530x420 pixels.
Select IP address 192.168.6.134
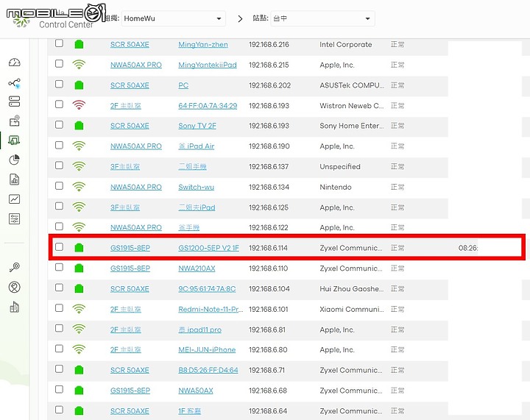(x=269, y=187)
